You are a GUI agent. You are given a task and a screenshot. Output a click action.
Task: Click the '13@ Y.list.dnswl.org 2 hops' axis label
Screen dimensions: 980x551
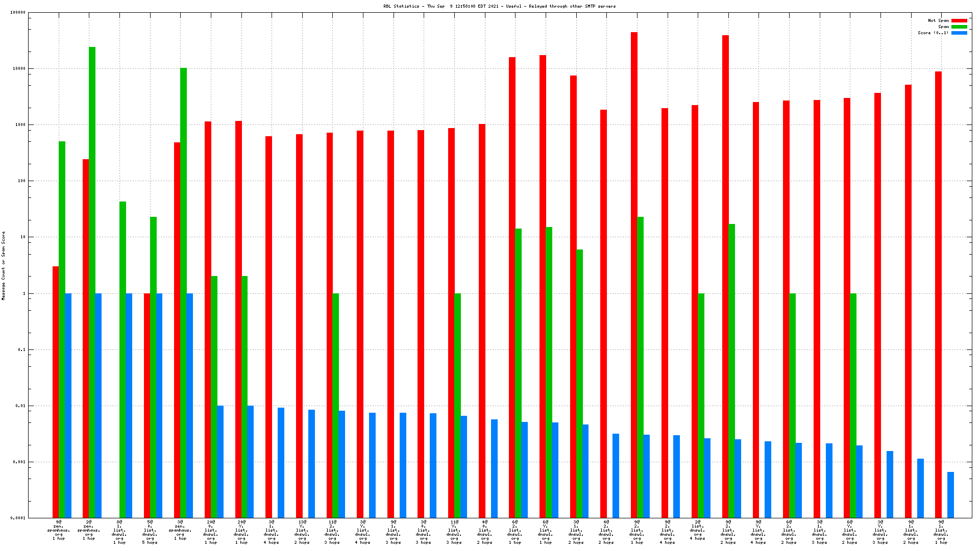pos(302,532)
